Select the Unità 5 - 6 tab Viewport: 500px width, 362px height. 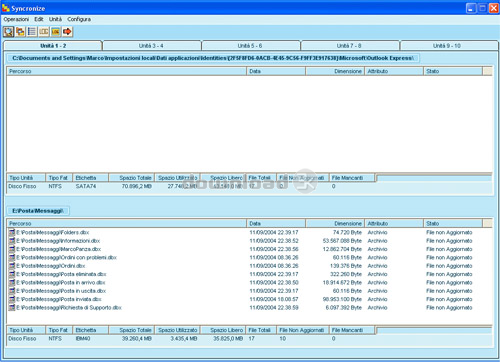(250, 46)
